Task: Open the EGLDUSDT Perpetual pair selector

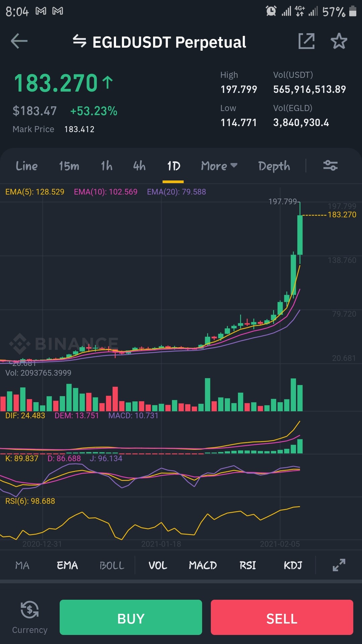Action: click(x=169, y=42)
